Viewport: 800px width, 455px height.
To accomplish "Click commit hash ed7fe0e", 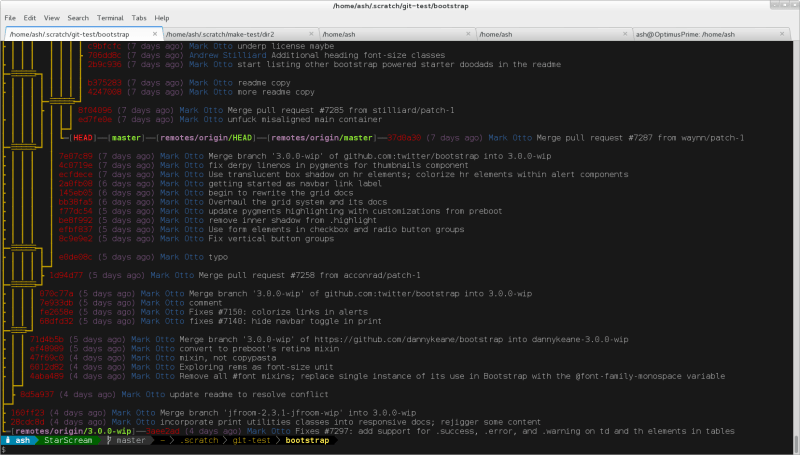I will [x=95, y=119].
